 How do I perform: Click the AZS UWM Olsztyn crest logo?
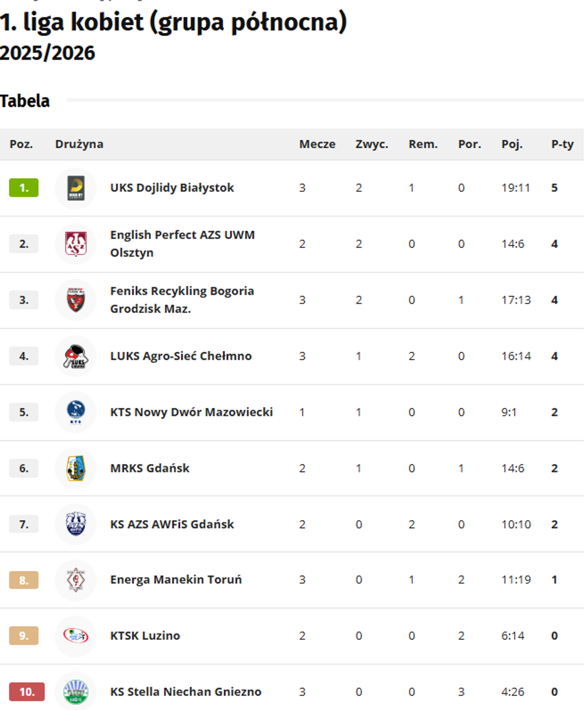76,244
